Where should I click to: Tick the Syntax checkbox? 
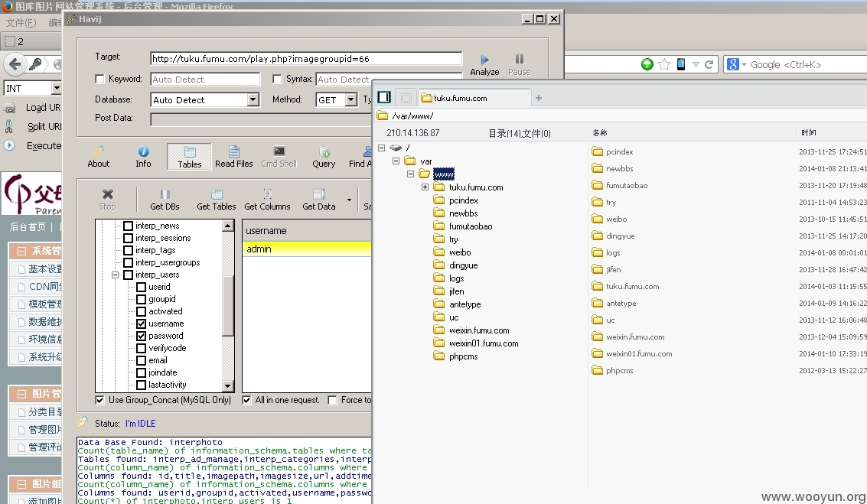pos(278,79)
